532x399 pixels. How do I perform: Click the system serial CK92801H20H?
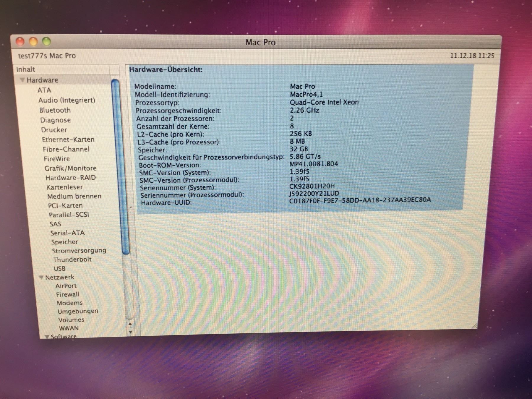(312, 186)
